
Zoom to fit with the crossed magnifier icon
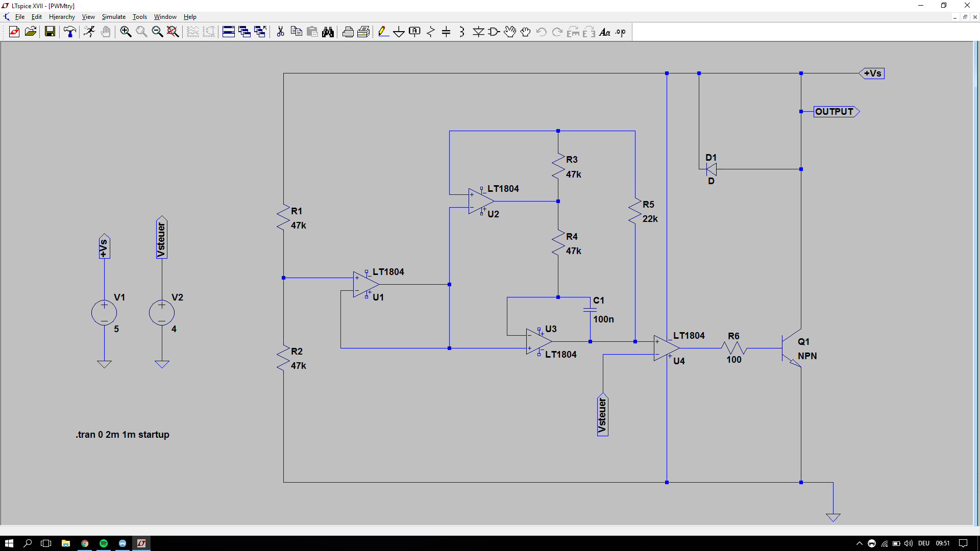coord(173,32)
